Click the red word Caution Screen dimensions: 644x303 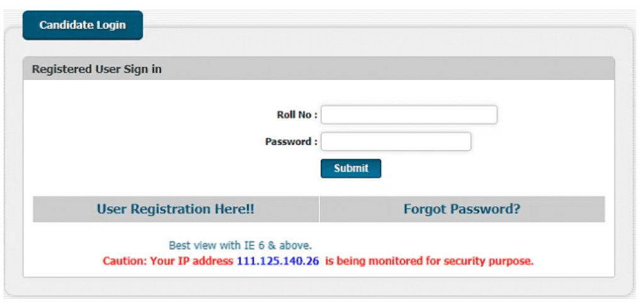tap(125, 261)
